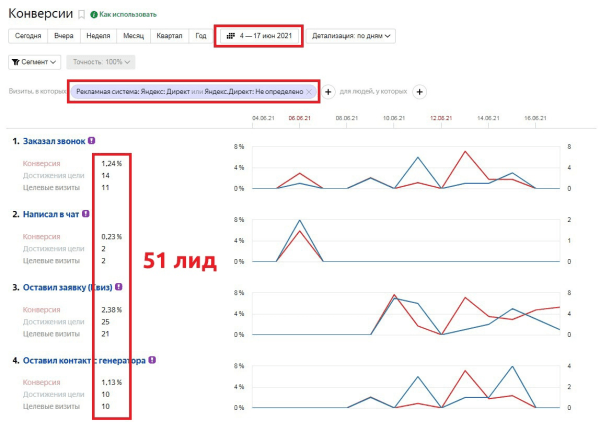Set period to Квартал

pos(169,36)
